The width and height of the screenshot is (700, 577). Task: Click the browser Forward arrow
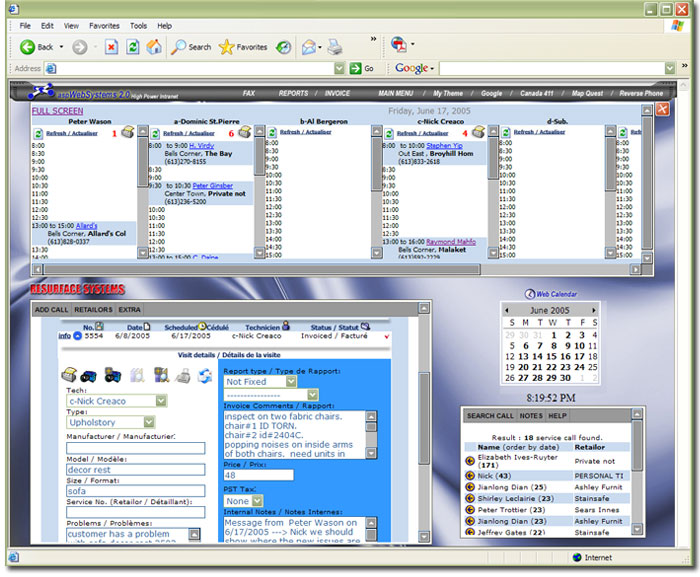point(79,47)
